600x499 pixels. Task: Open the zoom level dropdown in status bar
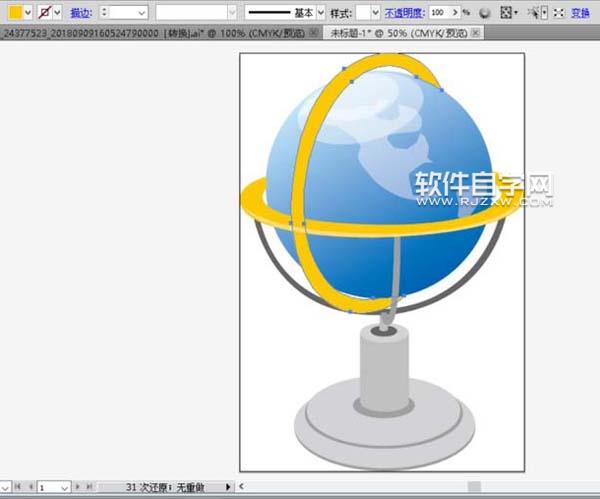[5, 488]
